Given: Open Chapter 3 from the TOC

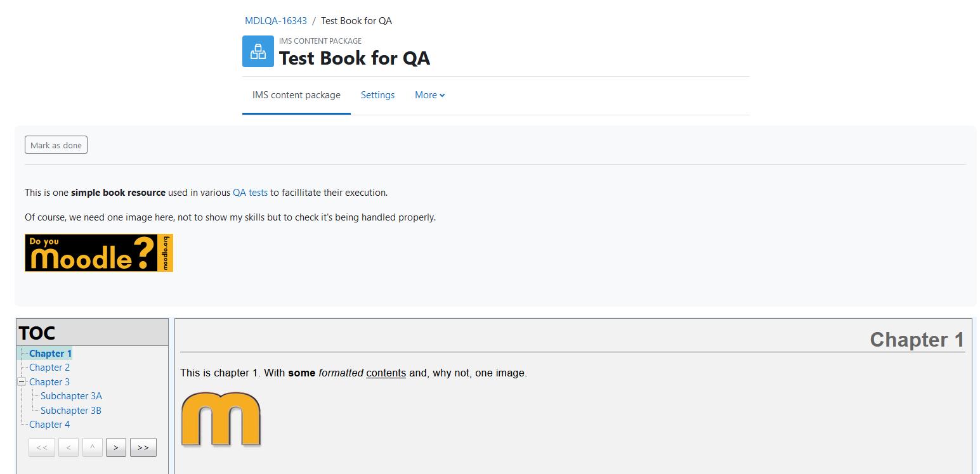Looking at the screenshot, I should (x=49, y=382).
